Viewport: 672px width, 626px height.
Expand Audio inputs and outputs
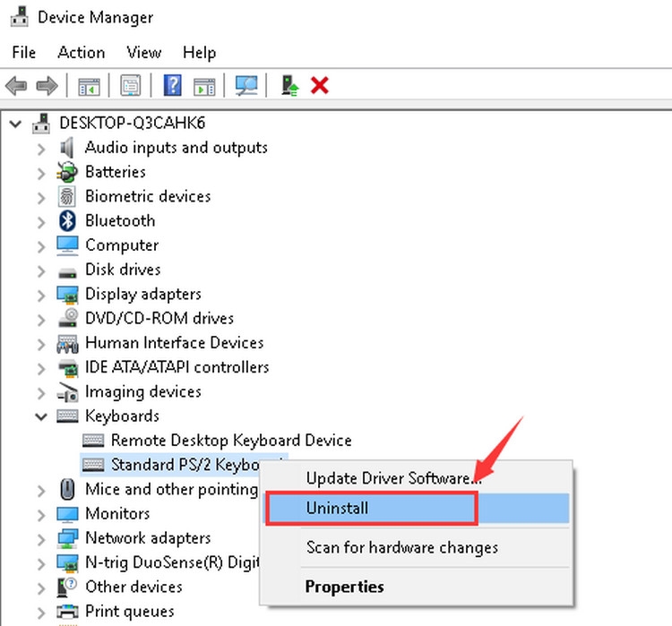(41, 149)
